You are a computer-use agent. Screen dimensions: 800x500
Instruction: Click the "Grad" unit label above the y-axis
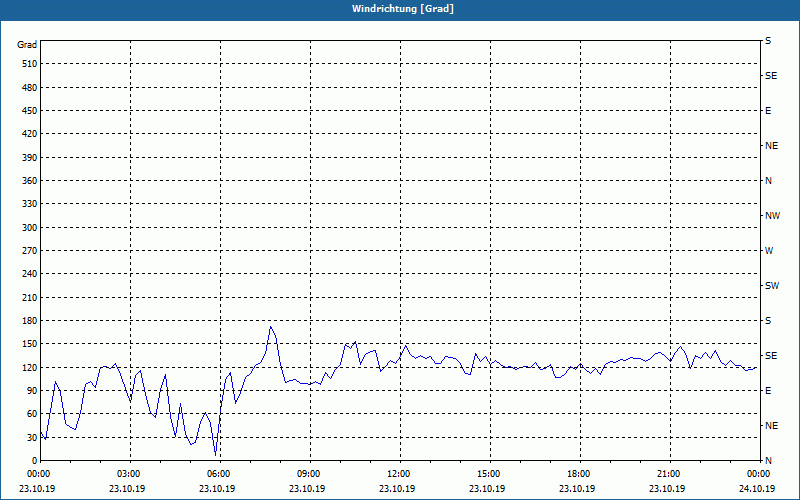(x=27, y=45)
